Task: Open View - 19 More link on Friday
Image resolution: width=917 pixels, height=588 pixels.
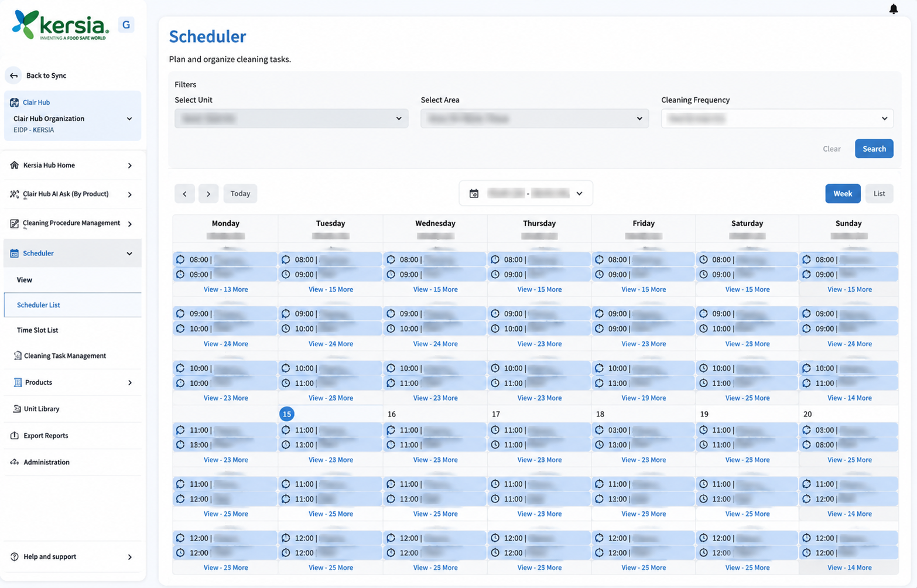Action: tap(644, 398)
